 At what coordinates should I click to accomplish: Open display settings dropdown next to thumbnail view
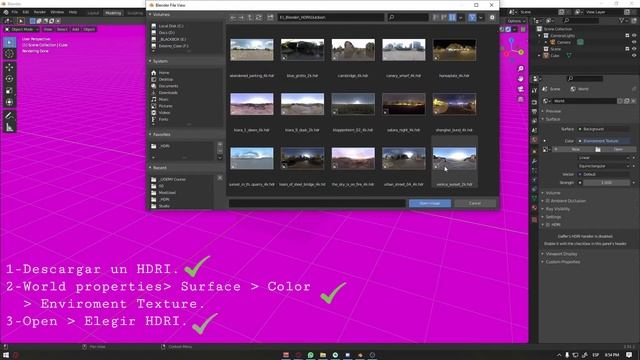click(x=460, y=18)
